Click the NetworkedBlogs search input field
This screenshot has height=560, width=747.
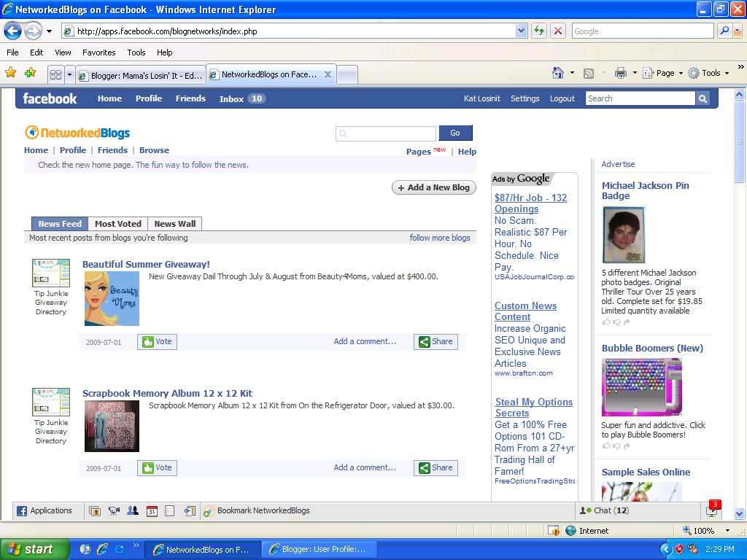pos(385,133)
